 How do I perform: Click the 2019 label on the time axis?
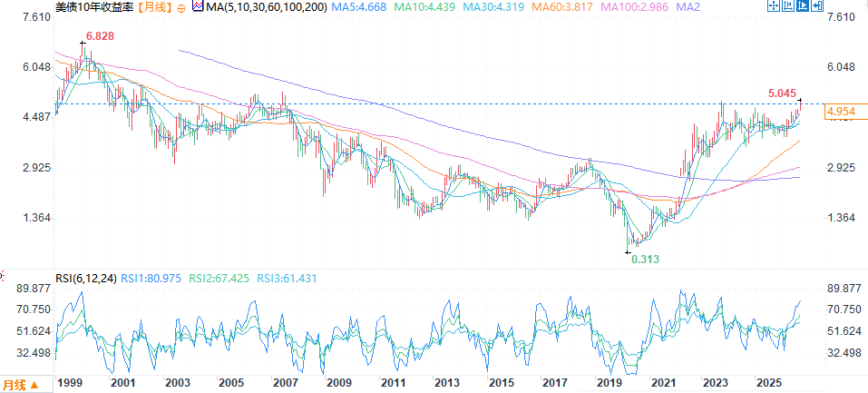[x=608, y=383]
